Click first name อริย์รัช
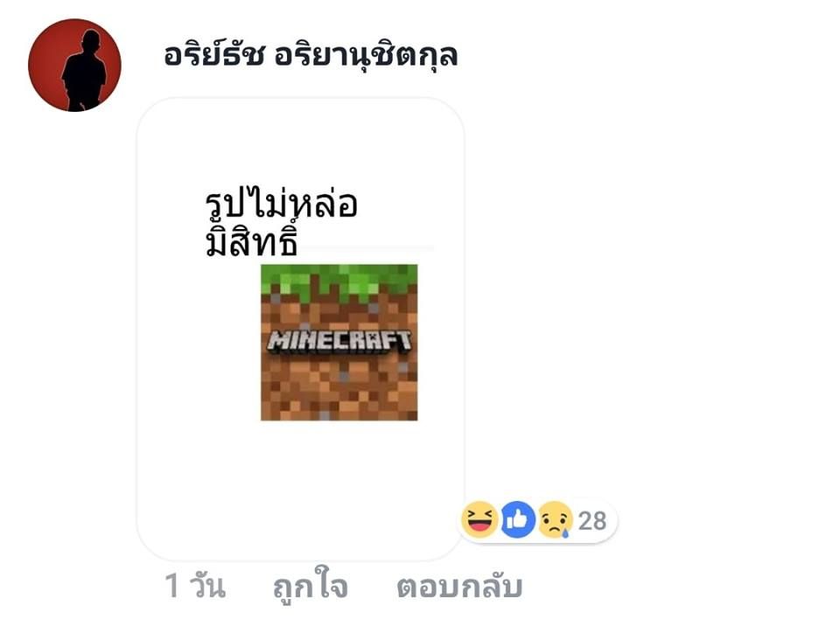The width and height of the screenshot is (840, 626). coord(214,55)
